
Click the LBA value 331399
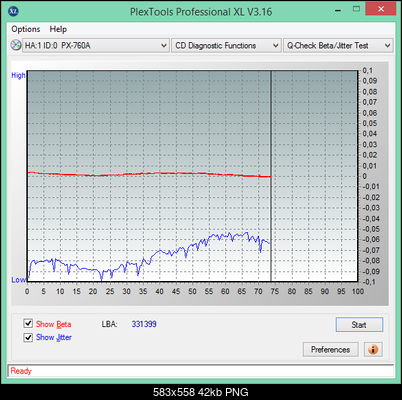click(x=144, y=324)
